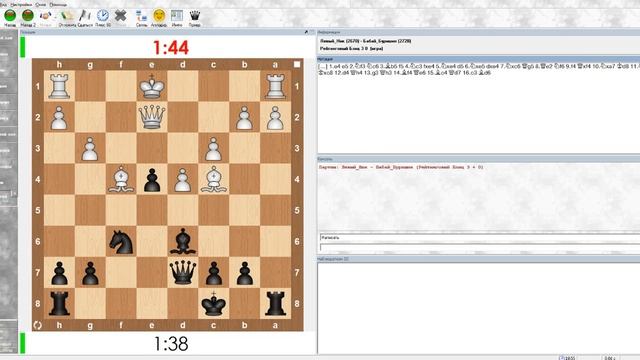Open the 'Помощь' menu
Viewport: 640px width, 360px height.
tap(58, 4)
